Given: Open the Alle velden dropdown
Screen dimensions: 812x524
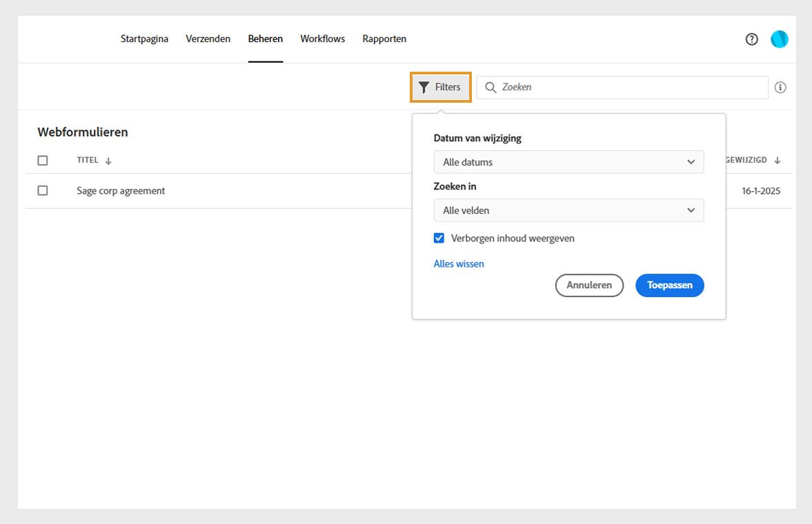Looking at the screenshot, I should coord(568,210).
